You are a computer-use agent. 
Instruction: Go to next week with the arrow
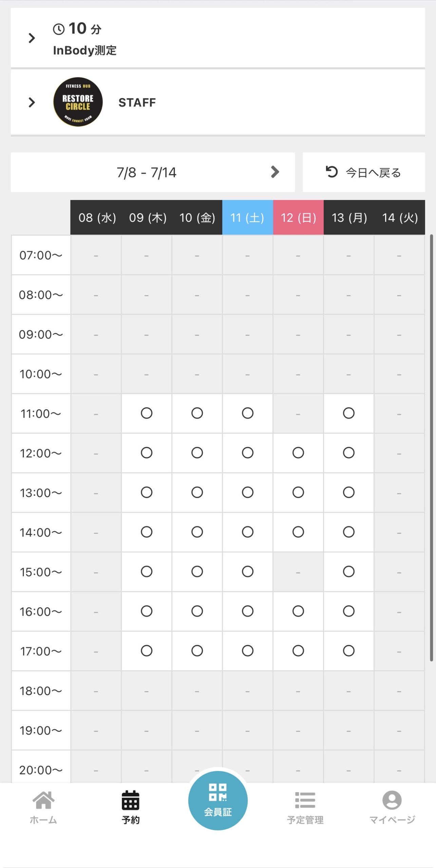[x=275, y=172]
